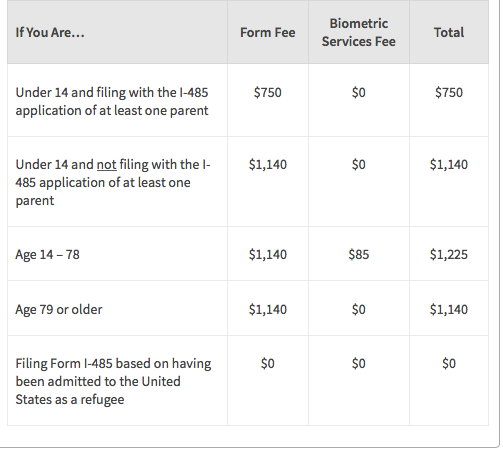
Task: Click the Total column header
Action: 449,33
